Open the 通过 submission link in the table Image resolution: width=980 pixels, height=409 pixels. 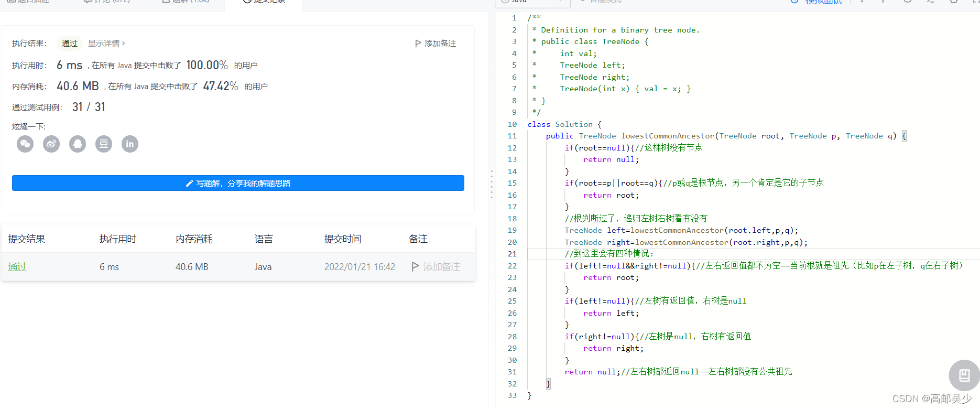[x=17, y=266]
